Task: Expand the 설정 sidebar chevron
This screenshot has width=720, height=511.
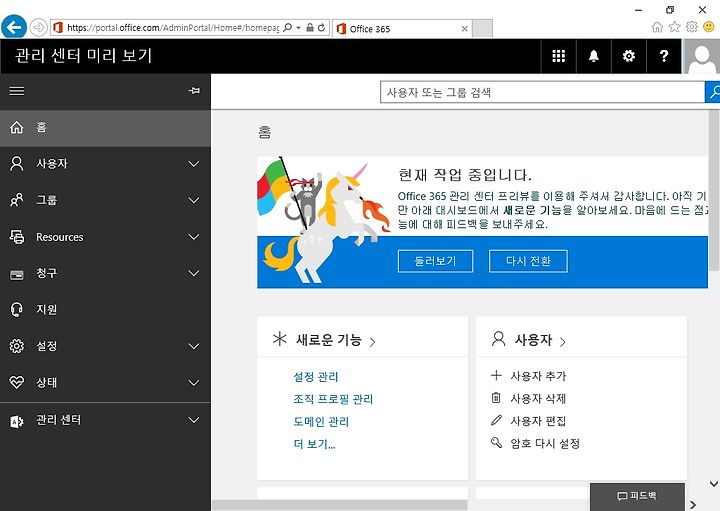Action: pyautogui.click(x=194, y=346)
